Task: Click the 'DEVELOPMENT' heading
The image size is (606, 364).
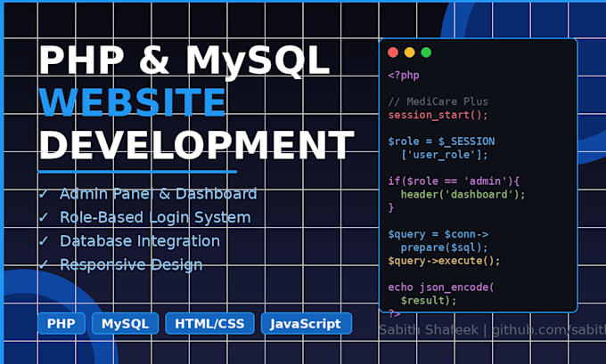Action: 196,145
